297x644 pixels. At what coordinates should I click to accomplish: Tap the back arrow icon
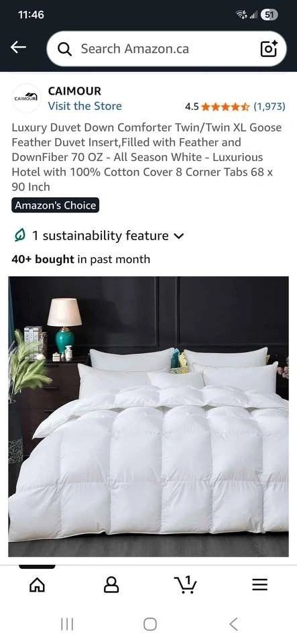(x=18, y=48)
